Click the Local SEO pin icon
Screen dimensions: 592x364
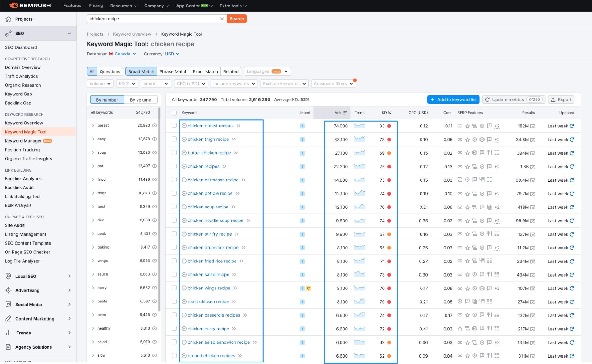[8, 276]
